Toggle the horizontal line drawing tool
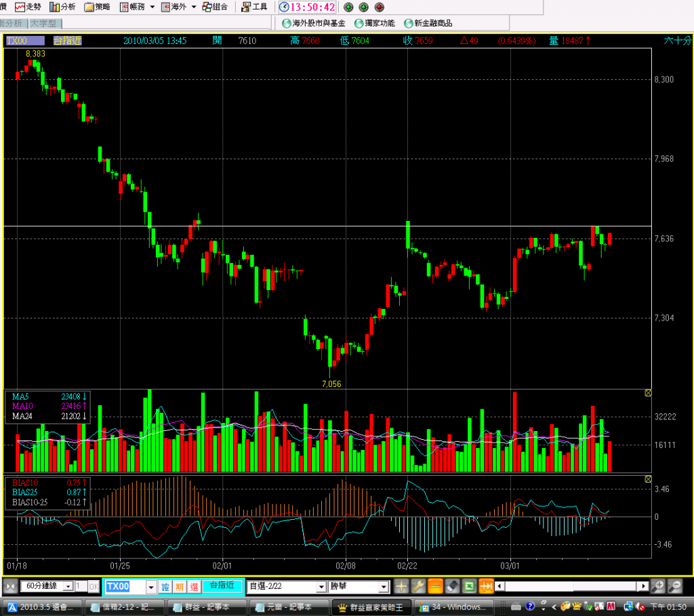Viewport: 694px width, 616px height. pos(436,587)
